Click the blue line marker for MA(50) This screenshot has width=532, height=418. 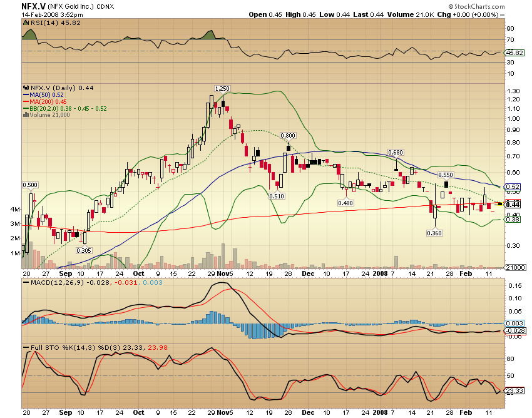(x=26, y=94)
